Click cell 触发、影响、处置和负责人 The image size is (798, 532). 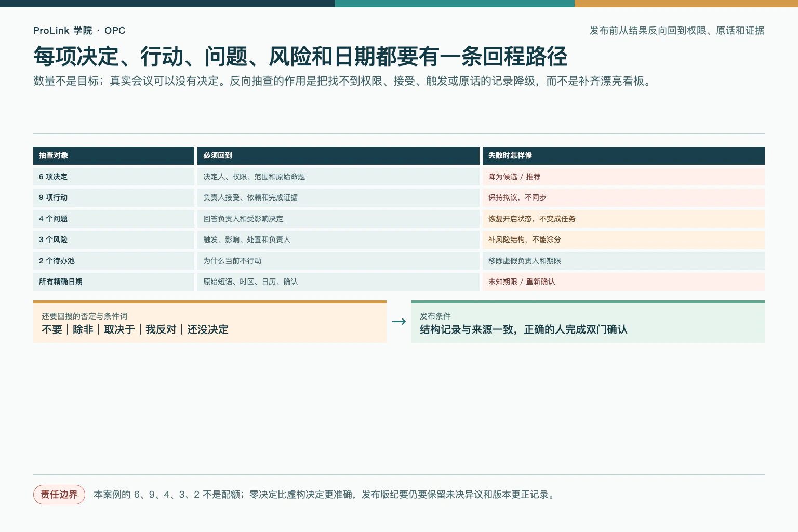tap(338, 240)
